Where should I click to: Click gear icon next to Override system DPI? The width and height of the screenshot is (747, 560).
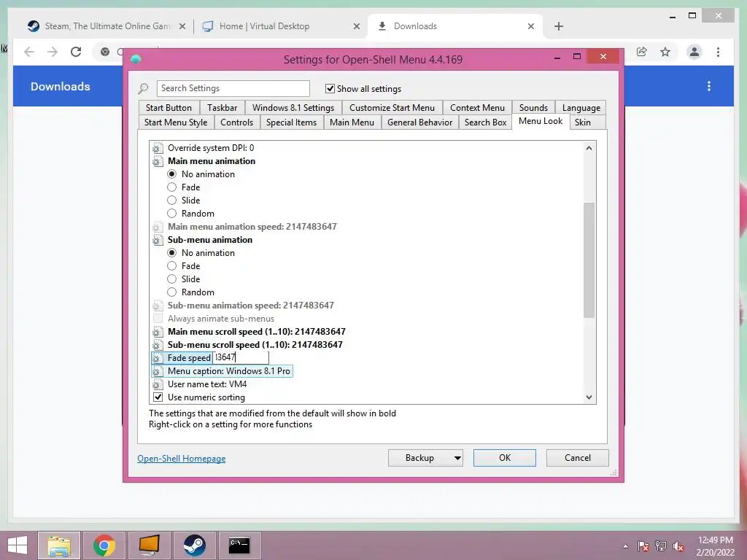point(158,148)
